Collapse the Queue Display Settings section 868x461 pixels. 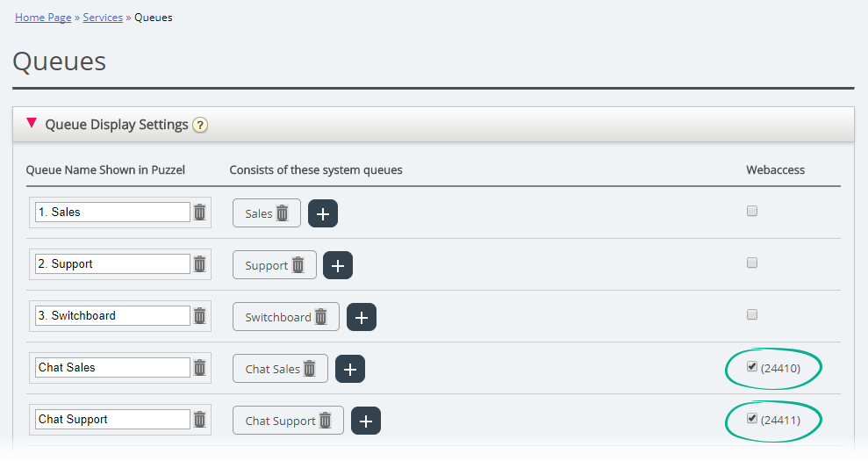tap(32, 124)
